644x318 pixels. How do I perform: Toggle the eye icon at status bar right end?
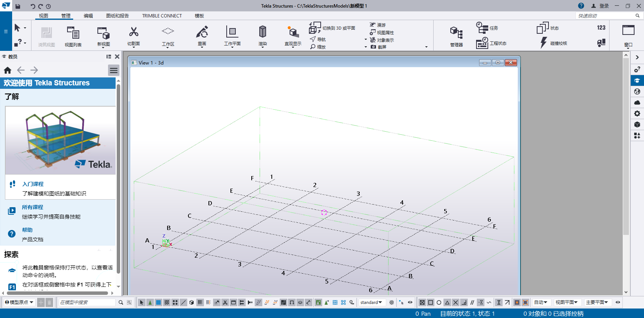click(618, 302)
